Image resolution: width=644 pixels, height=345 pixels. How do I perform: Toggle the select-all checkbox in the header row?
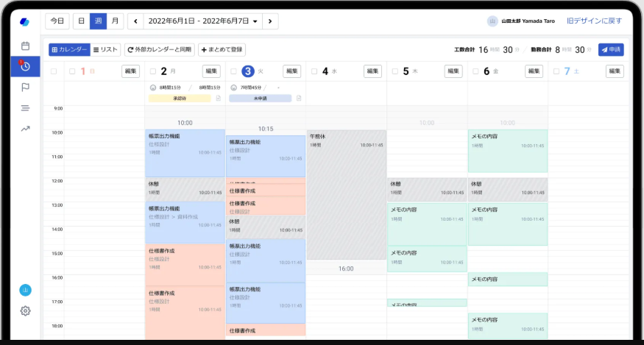(x=54, y=71)
